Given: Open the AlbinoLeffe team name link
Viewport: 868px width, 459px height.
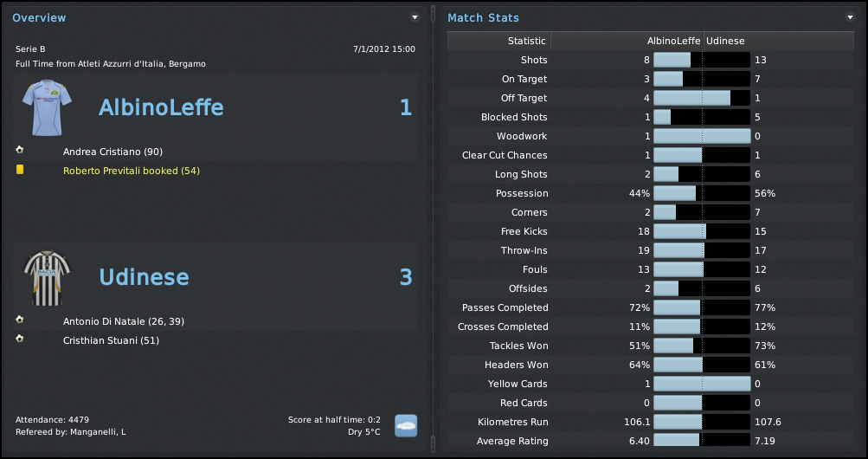Looking at the screenshot, I should [x=161, y=107].
